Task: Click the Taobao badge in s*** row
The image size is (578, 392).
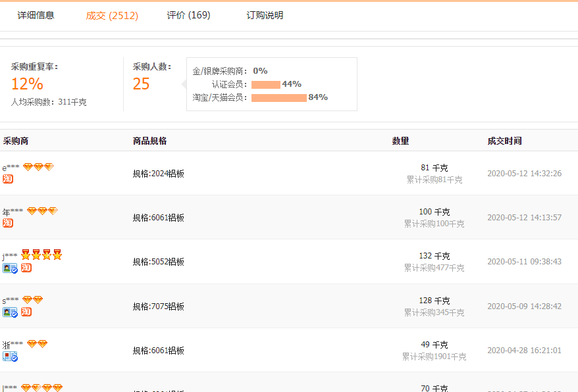Action: pyautogui.click(x=26, y=312)
